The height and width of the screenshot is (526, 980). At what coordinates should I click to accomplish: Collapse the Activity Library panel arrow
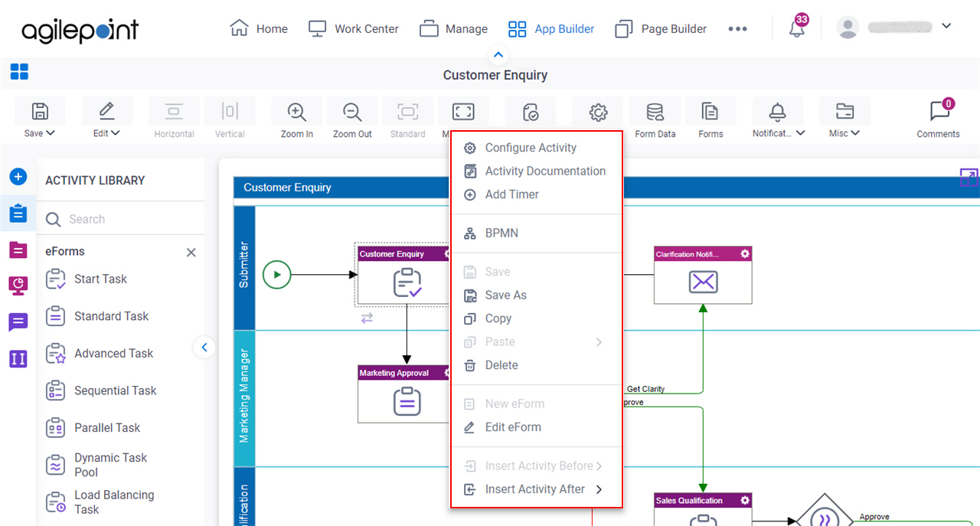[x=204, y=348]
